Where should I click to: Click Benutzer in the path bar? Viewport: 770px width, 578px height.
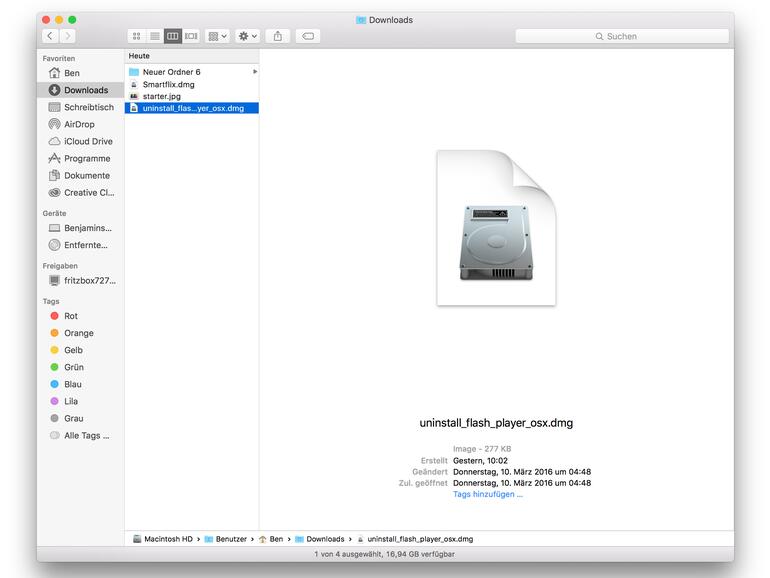(231, 539)
